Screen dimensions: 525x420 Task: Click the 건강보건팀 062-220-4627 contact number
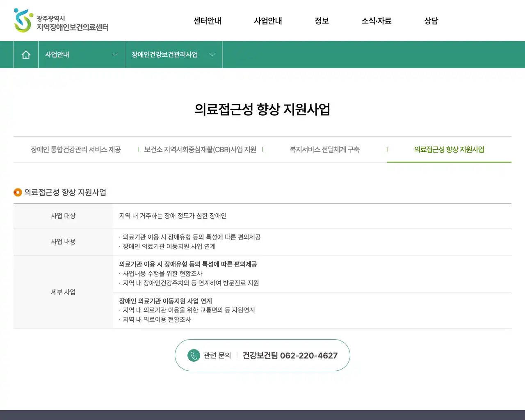click(290, 356)
